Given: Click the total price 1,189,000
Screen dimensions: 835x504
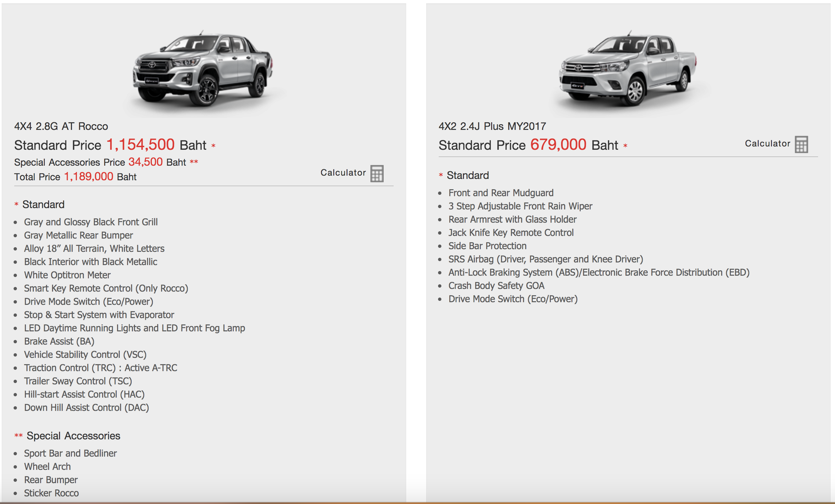Looking at the screenshot, I should click(89, 177).
